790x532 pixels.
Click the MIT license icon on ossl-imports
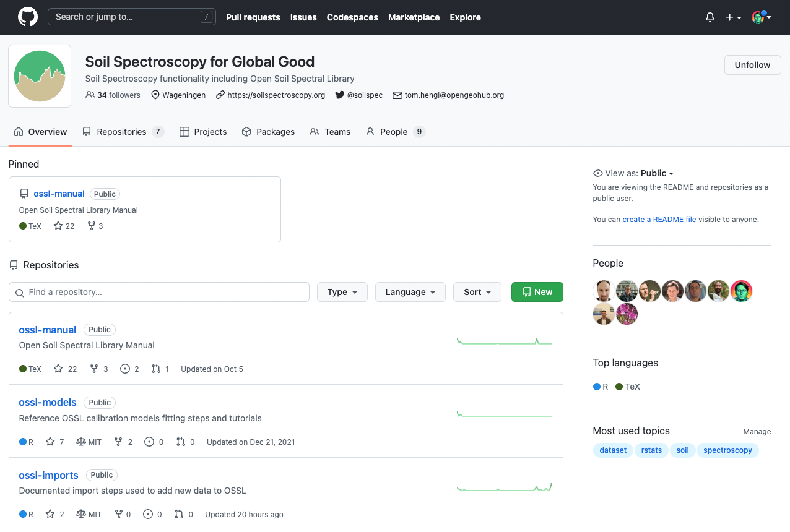(80, 514)
